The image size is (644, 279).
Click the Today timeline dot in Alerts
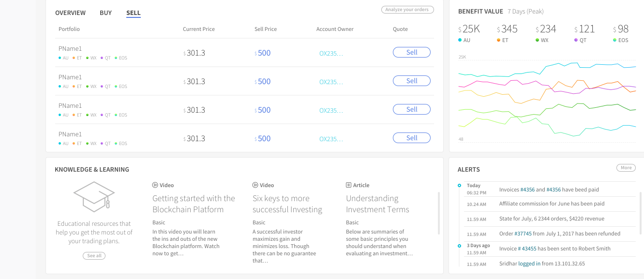(x=459, y=186)
